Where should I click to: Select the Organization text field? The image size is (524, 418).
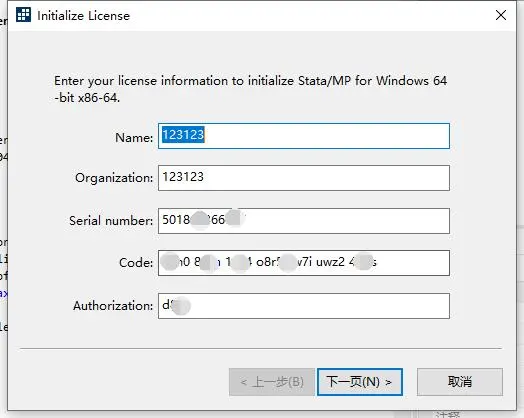(304, 178)
